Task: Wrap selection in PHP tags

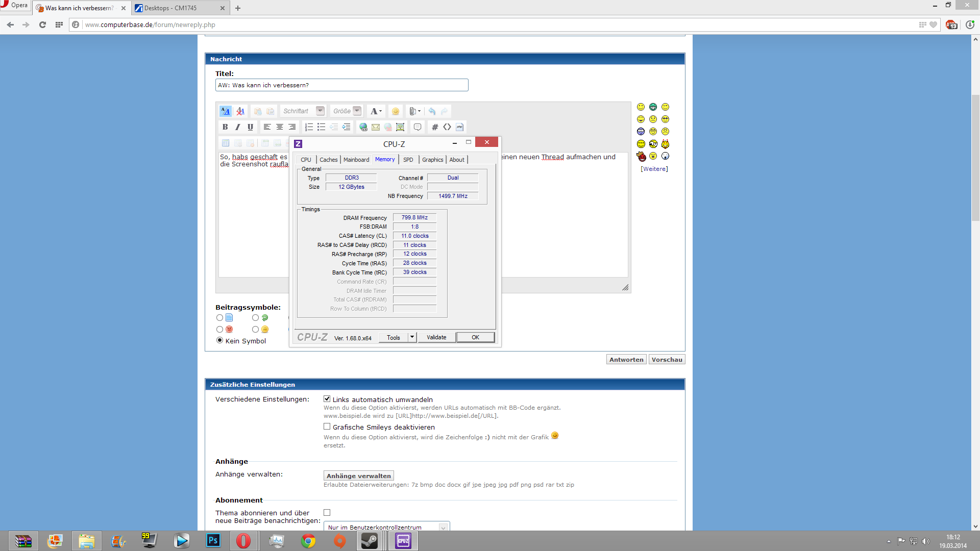Action: click(x=459, y=127)
